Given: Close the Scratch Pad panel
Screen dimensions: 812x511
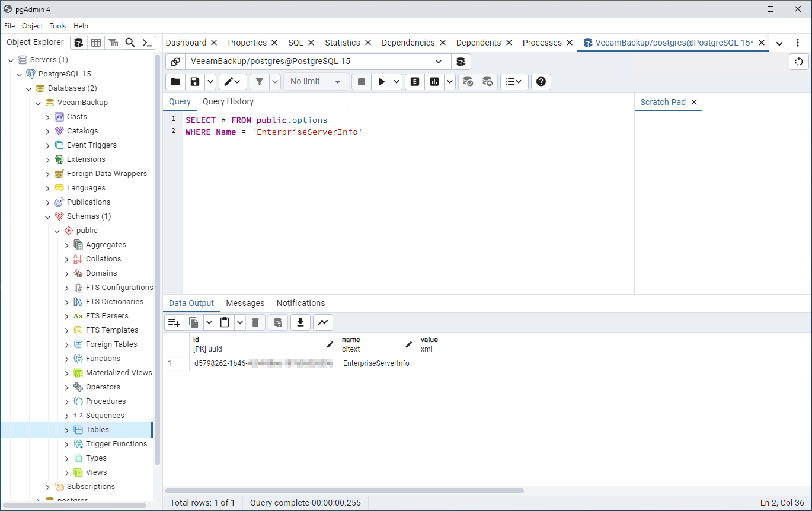Looking at the screenshot, I should point(694,102).
